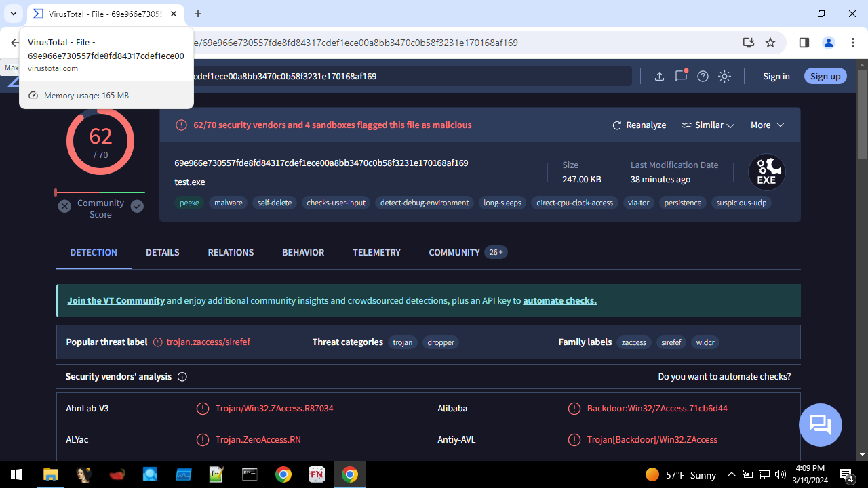Image resolution: width=868 pixels, height=488 pixels.
Task: Open the Similar dropdown
Action: pyautogui.click(x=707, y=125)
